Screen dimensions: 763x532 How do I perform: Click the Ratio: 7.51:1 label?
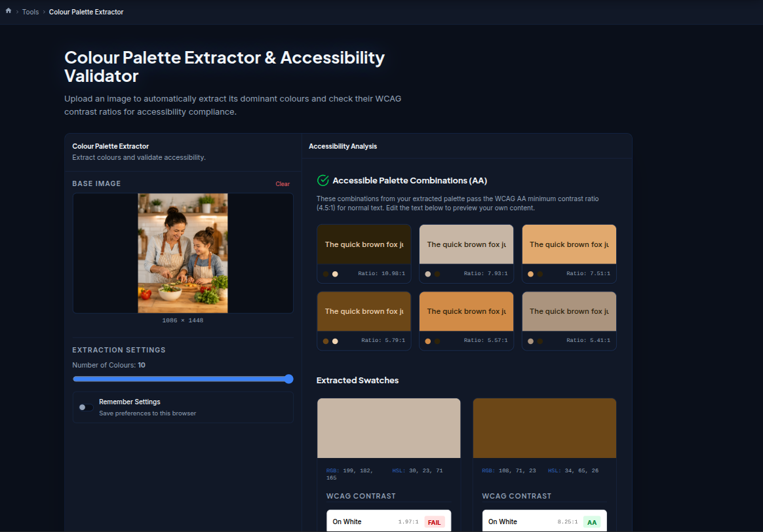coord(588,273)
